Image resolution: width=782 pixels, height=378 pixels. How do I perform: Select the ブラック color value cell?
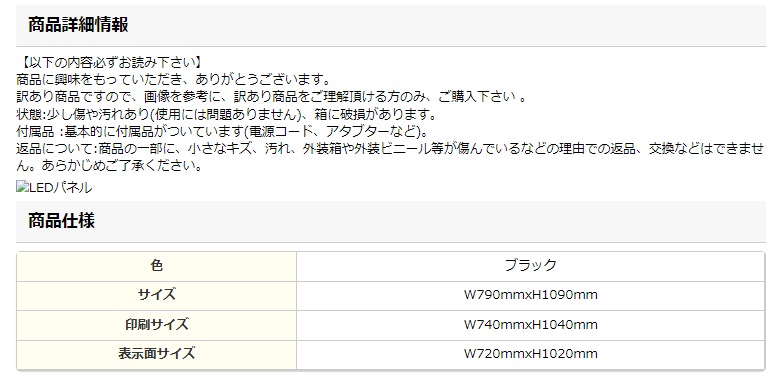point(530,266)
